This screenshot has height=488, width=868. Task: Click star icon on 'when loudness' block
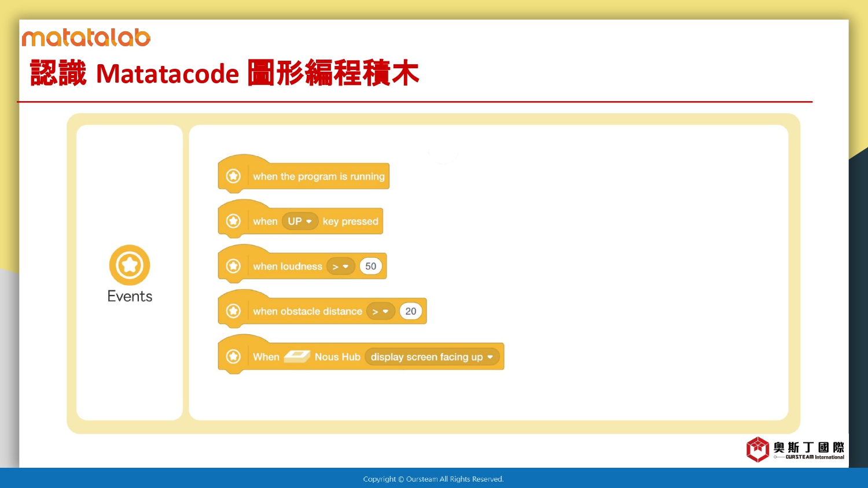[x=233, y=266]
